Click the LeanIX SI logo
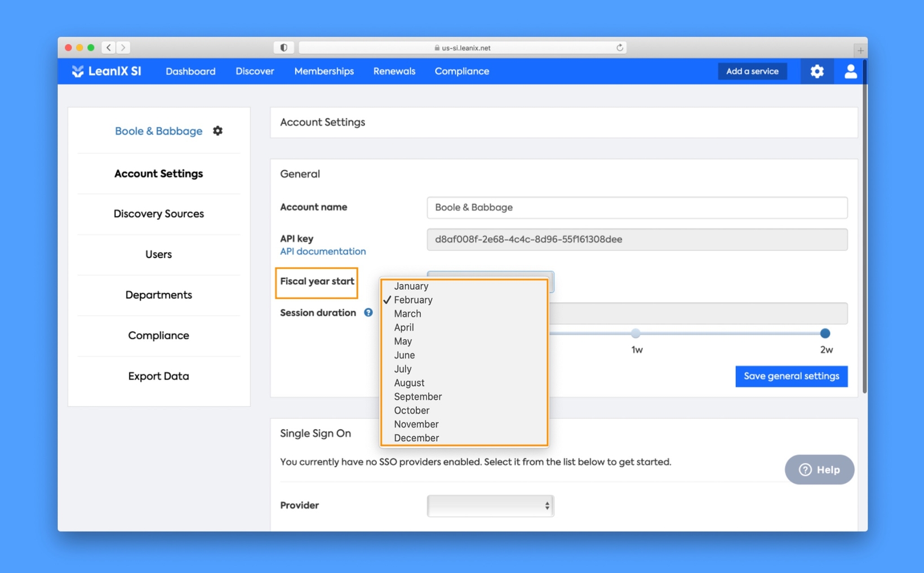 [x=106, y=72]
